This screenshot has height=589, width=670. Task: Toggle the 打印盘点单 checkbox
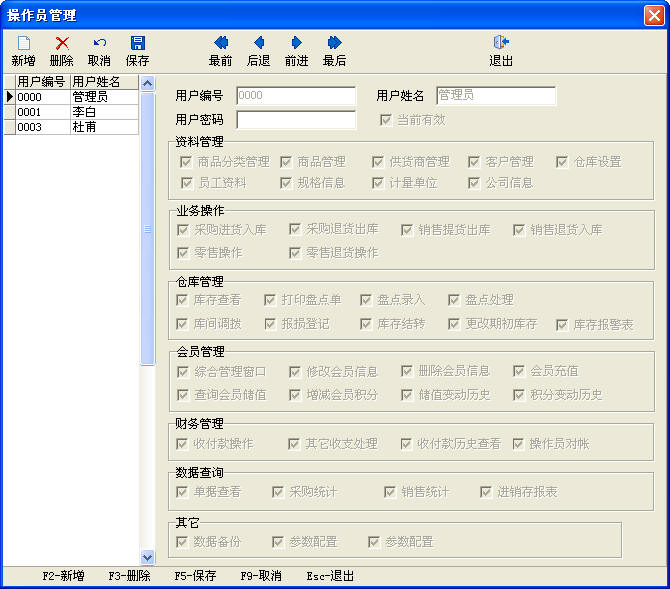[270, 300]
